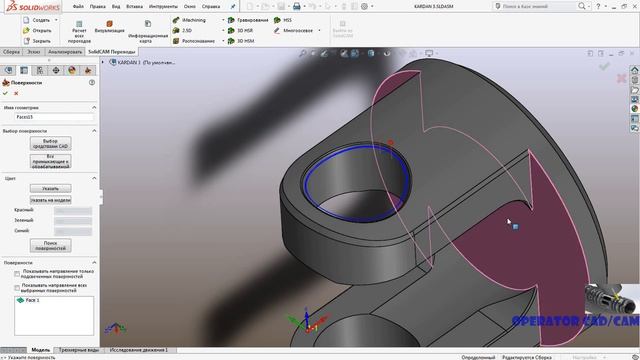
Task: Click the Открыть (open) icon
Action: click(x=27, y=31)
